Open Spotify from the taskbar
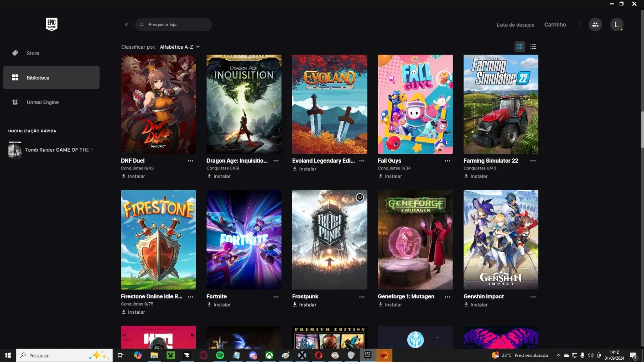 tap(220, 355)
